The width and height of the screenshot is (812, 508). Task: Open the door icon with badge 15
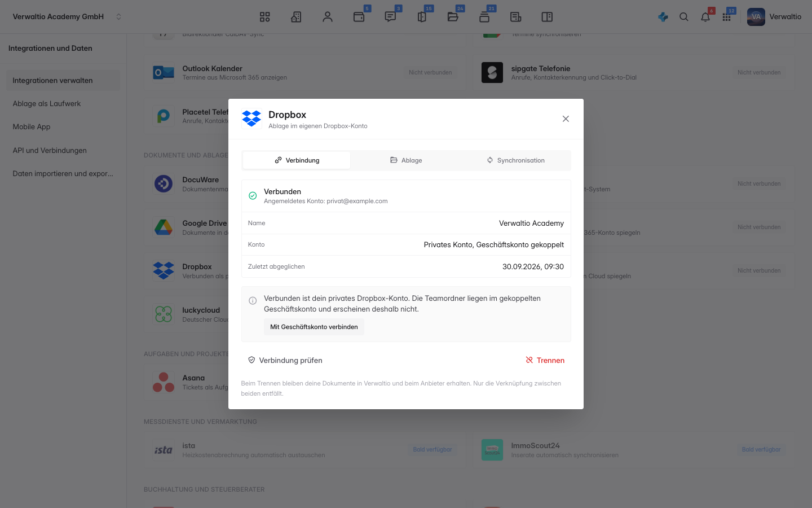pyautogui.click(x=422, y=17)
